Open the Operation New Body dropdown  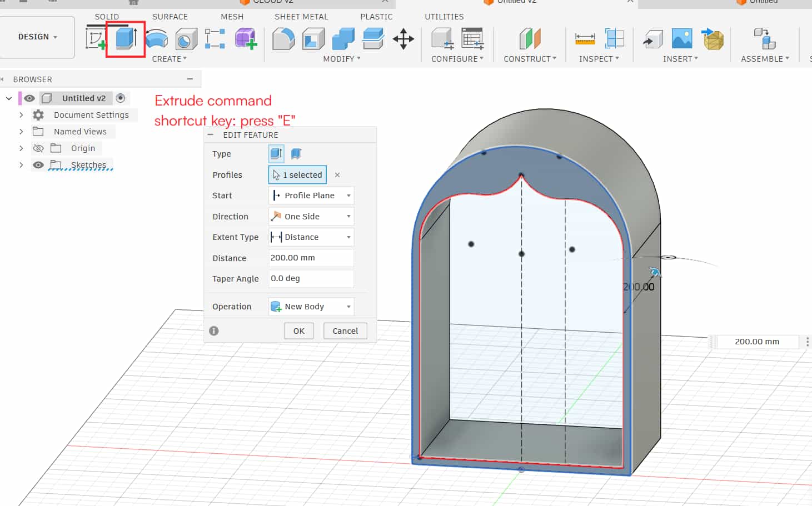point(311,307)
